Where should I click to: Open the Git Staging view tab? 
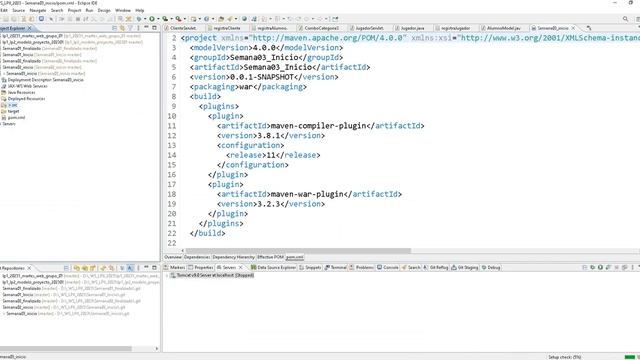point(465,267)
